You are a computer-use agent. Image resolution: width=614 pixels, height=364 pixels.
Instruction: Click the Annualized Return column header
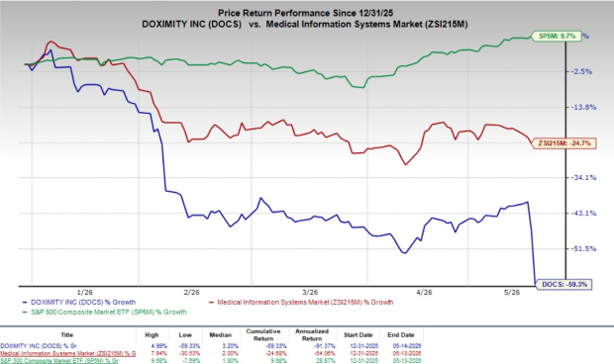click(312, 335)
